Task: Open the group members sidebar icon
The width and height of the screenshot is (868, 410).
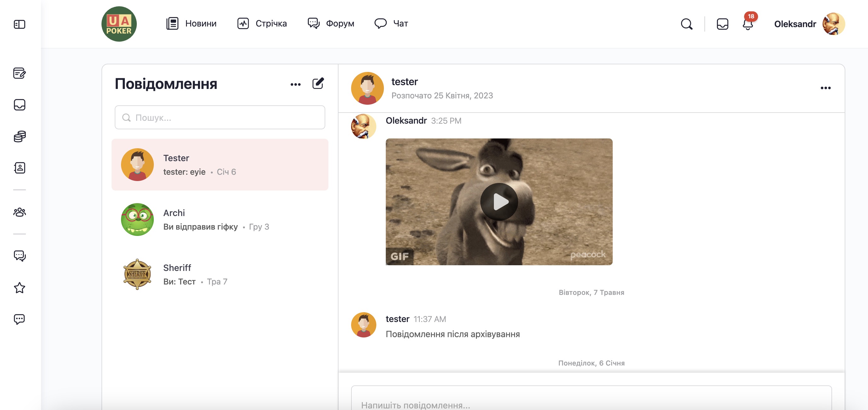Action: pyautogui.click(x=20, y=212)
